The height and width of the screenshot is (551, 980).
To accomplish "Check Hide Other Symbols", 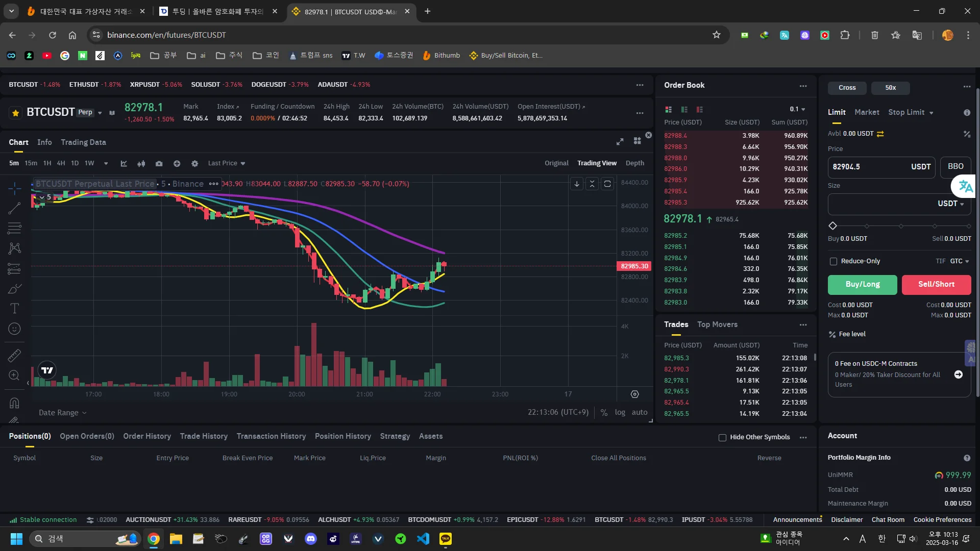I will [x=722, y=437].
